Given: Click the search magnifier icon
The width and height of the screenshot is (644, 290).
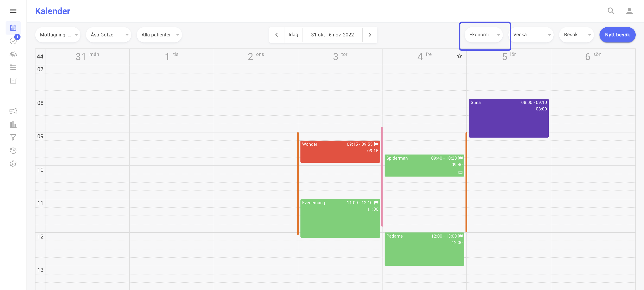Looking at the screenshot, I should pyautogui.click(x=611, y=11).
